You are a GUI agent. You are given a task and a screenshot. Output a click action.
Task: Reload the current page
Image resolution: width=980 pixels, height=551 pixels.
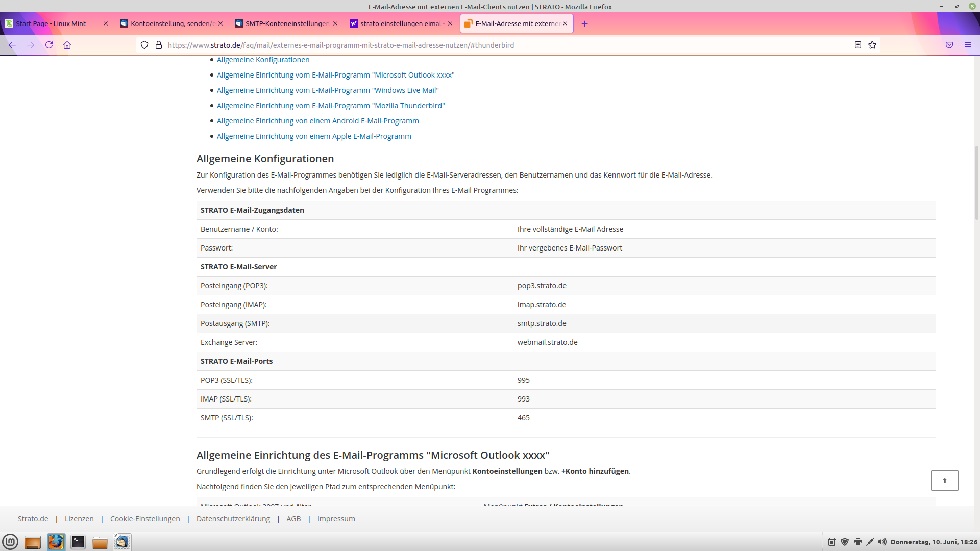pos(49,45)
